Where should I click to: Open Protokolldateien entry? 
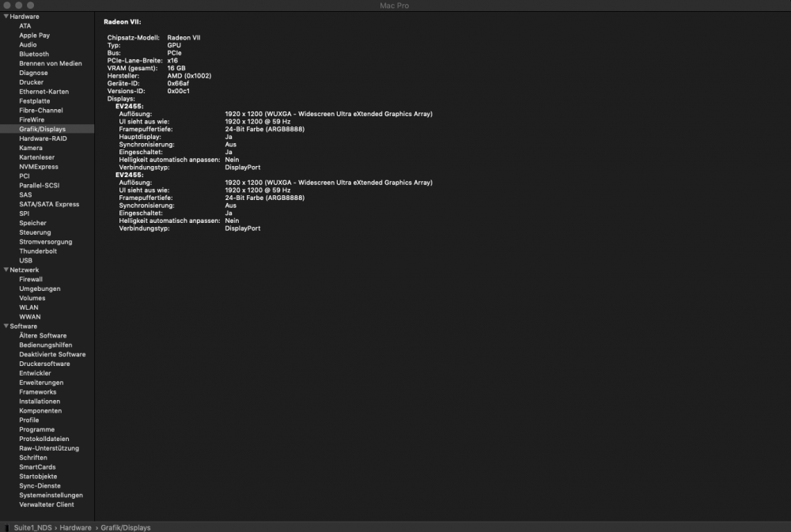(x=44, y=439)
